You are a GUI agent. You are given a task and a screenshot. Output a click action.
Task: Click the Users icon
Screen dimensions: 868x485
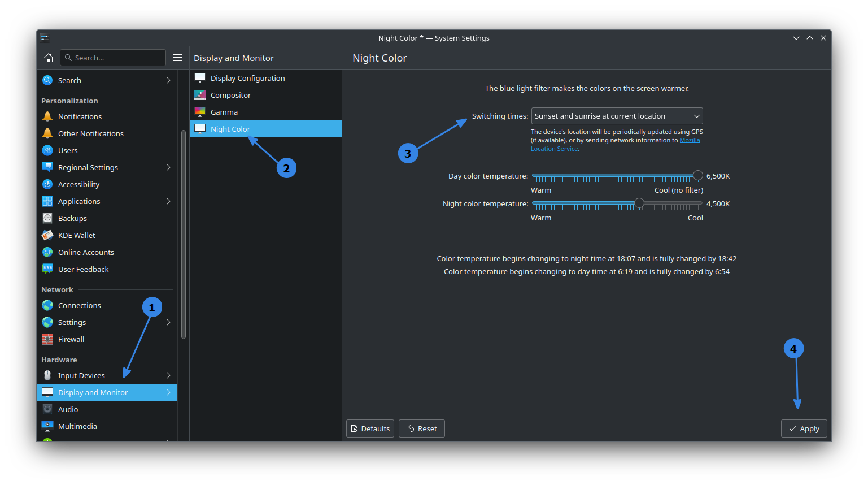coord(47,150)
